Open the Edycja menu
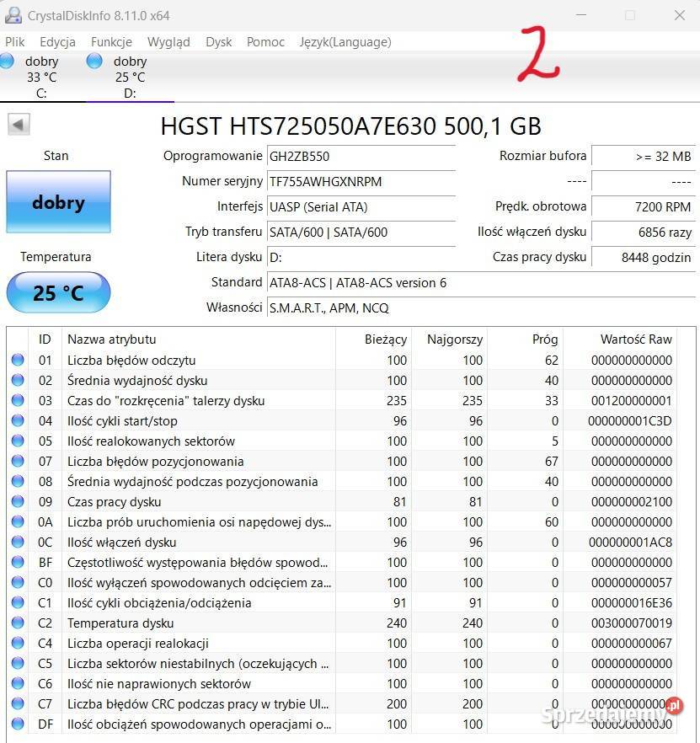The width and height of the screenshot is (700, 743). coord(57,42)
